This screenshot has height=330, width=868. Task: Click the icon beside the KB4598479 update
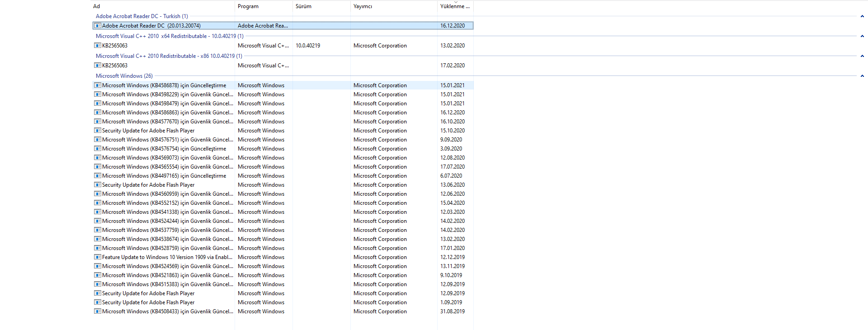point(97,104)
